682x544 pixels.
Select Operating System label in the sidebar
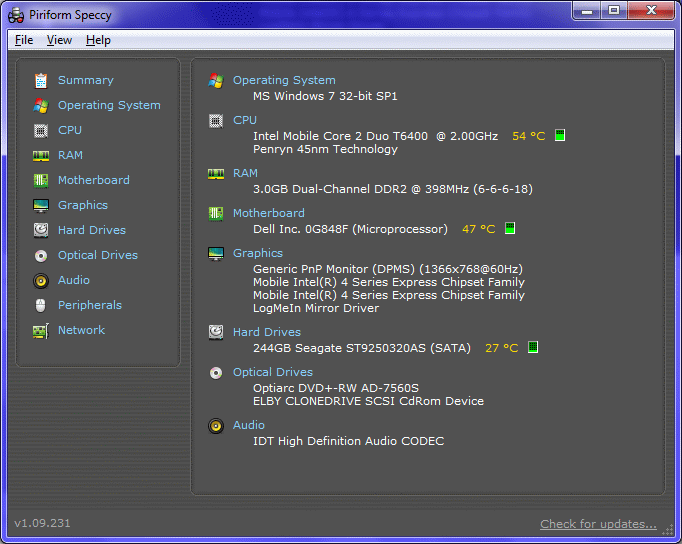[109, 106]
